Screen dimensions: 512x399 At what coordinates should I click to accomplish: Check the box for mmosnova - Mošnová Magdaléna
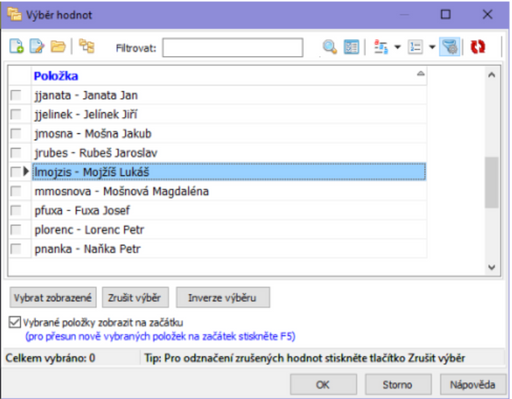[x=16, y=191]
